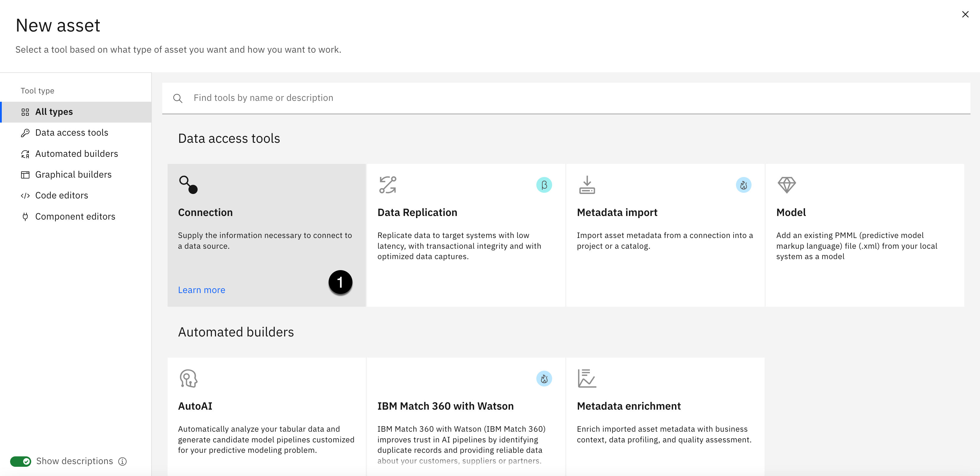Open the Learn more link for Connection

click(202, 290)
